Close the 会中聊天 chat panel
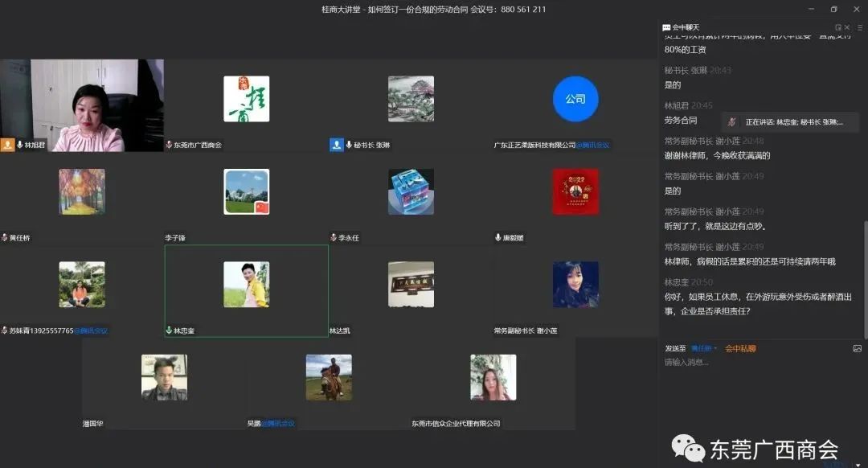The width and height of the screenshot is (868, 468). (847, 27)
